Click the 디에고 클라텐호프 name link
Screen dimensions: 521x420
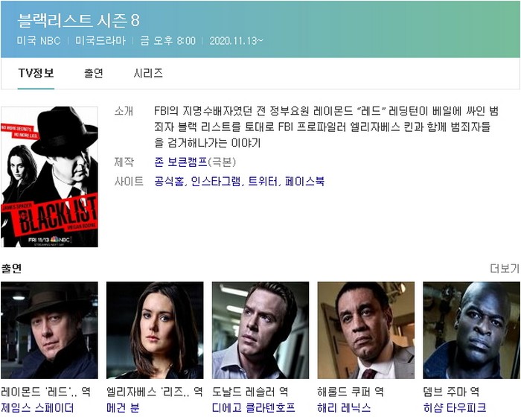pos(254,407)
